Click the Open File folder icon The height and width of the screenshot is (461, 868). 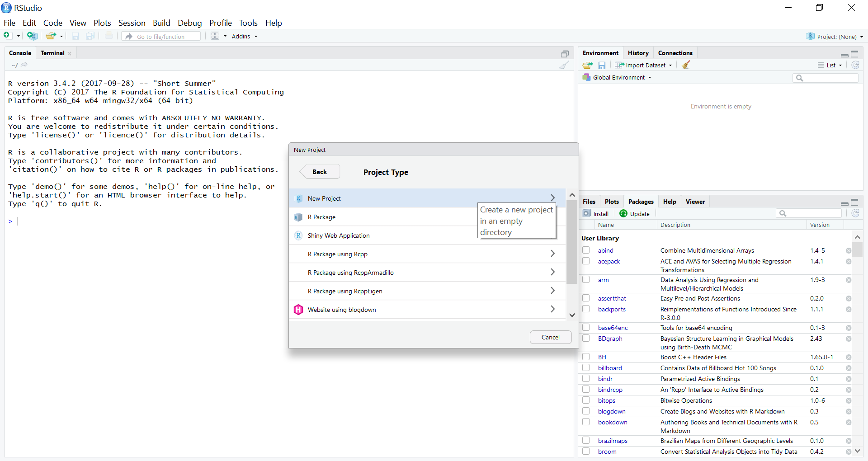51,36
